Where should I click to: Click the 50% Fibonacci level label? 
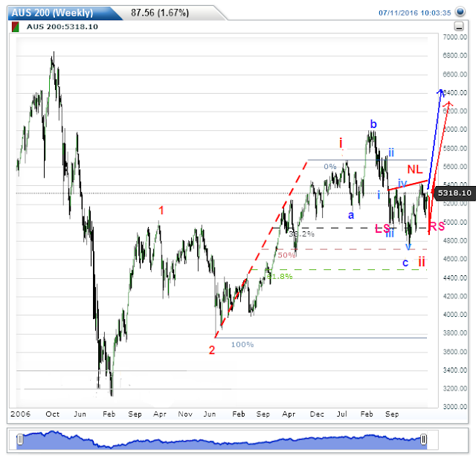coord(286,255)
